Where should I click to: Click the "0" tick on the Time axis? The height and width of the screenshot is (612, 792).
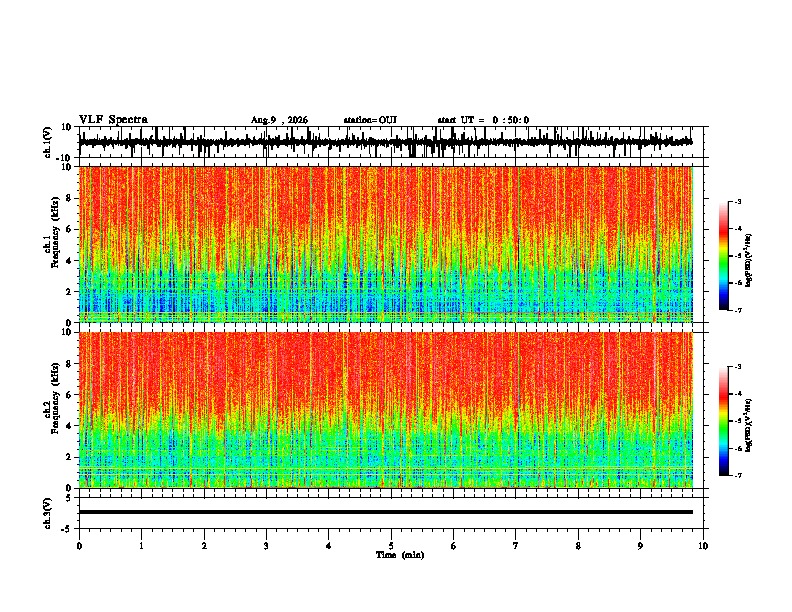click(x=79, y=546)
